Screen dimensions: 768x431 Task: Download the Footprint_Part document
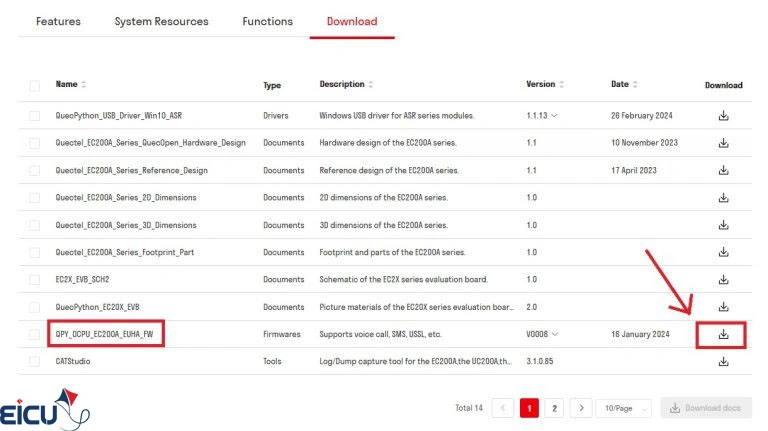[x=723, y=252]
